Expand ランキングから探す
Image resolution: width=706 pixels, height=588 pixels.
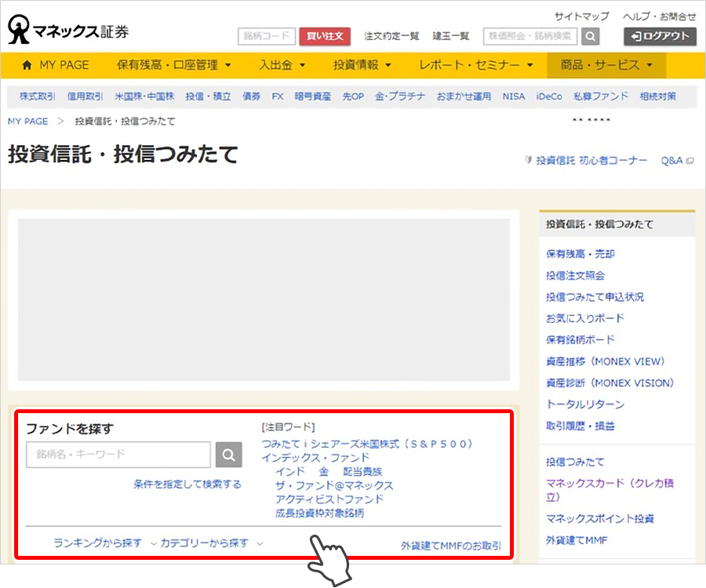pyautogui.click(x=105, y=543)
